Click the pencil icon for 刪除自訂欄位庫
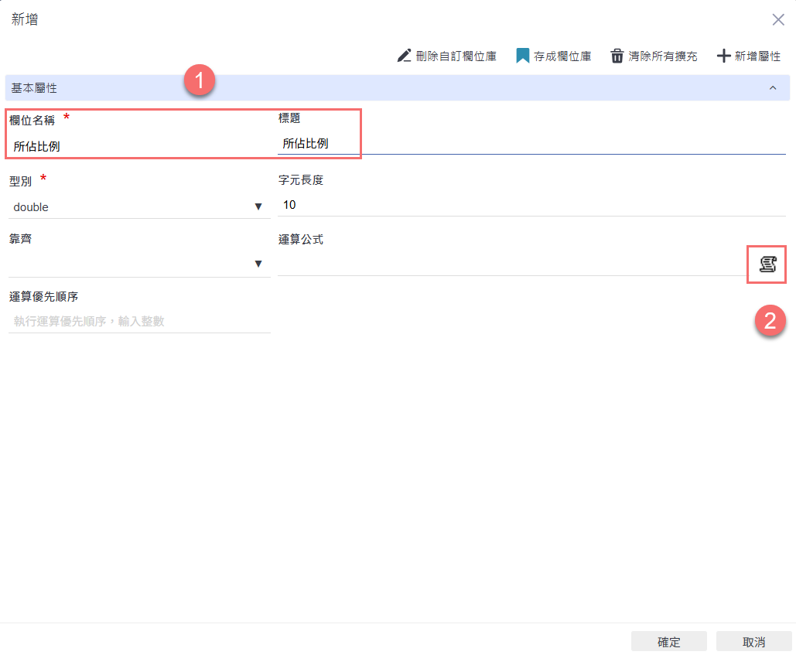The width and height of the screenshot is (796, 672). 404,56
